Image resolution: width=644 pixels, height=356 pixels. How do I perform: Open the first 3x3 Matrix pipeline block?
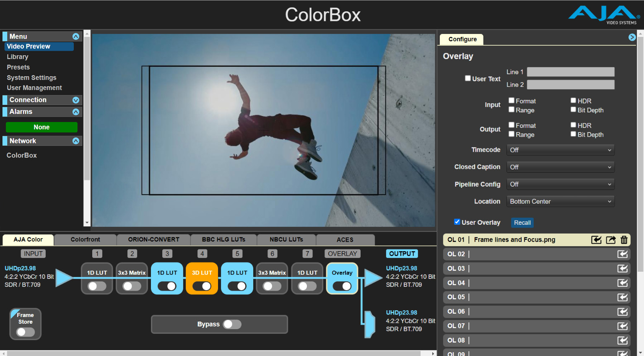pos(132,273)
